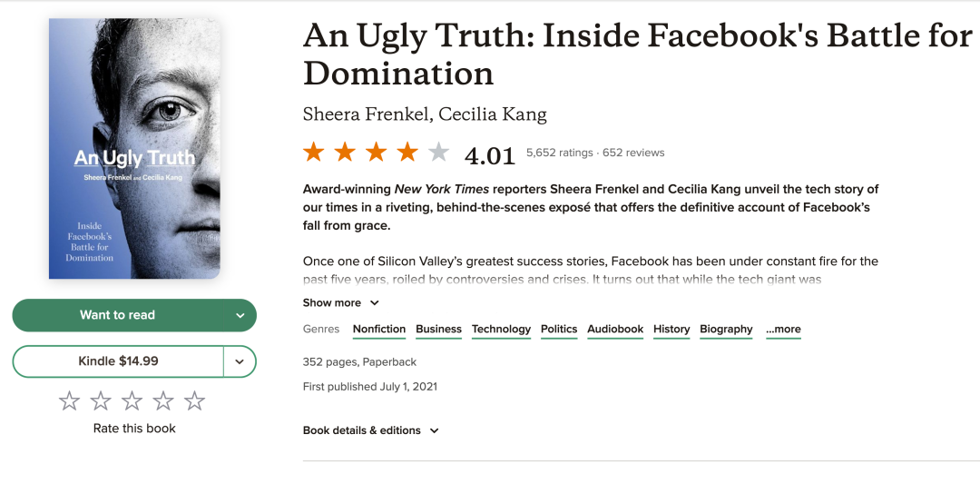Rate the book three stars
980x484 pixels.
[x=132, y=400]
